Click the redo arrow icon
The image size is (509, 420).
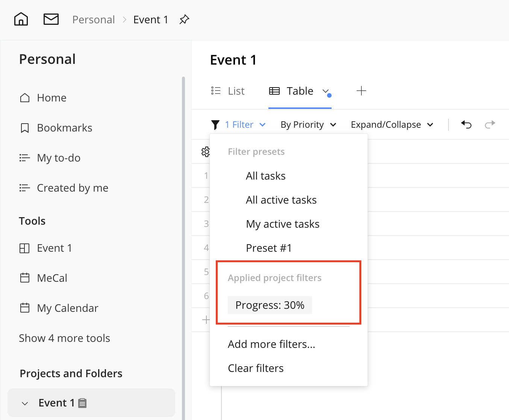490,124
